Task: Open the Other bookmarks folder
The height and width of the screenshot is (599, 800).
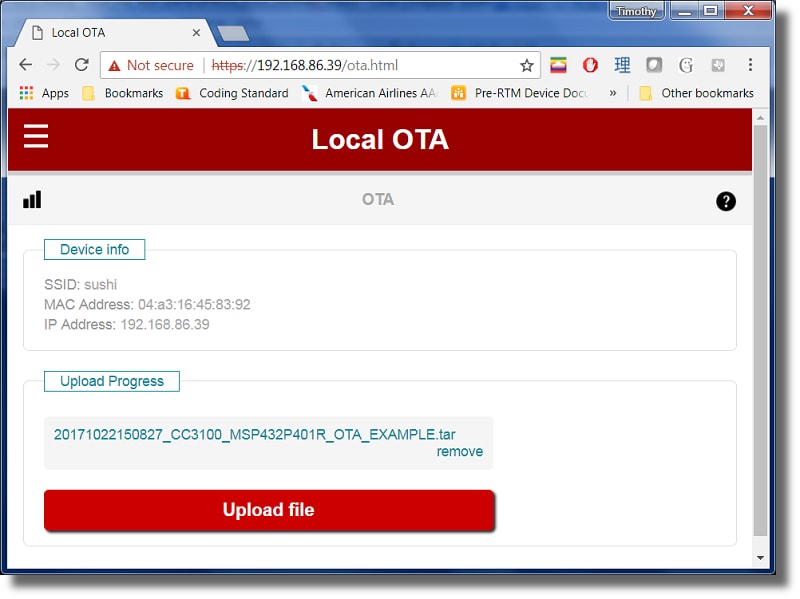Action: click(697, 93)
